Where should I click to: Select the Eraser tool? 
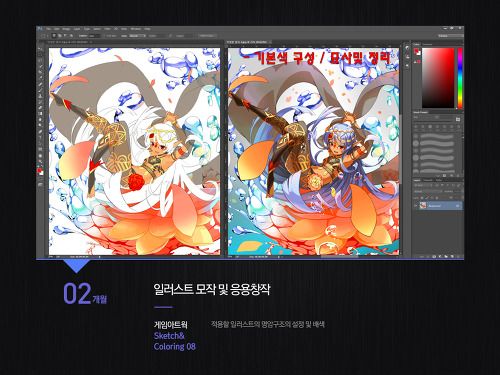40,108
